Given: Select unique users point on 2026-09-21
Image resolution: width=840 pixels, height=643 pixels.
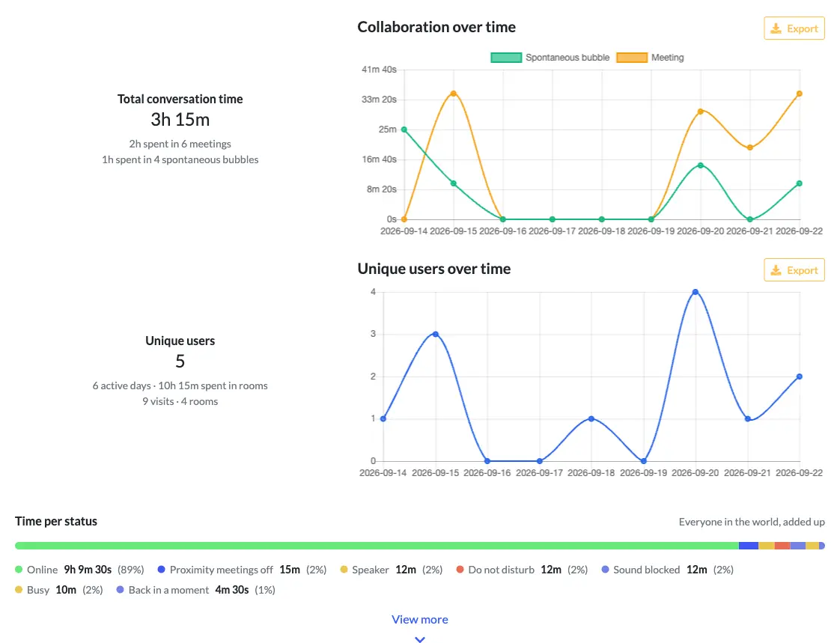Looking at the screenshot, I should coord(748,418).
